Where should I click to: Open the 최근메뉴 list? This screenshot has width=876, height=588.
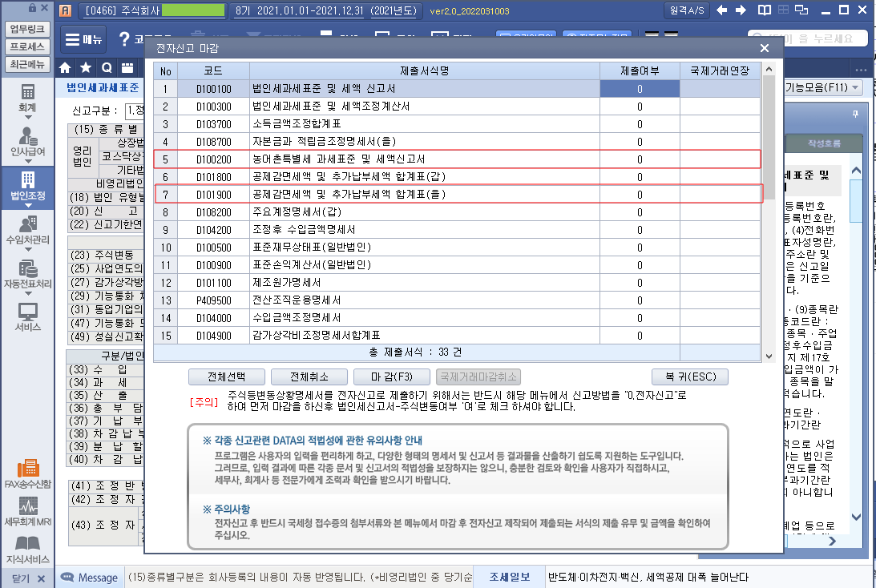click(x=27, y=64)
